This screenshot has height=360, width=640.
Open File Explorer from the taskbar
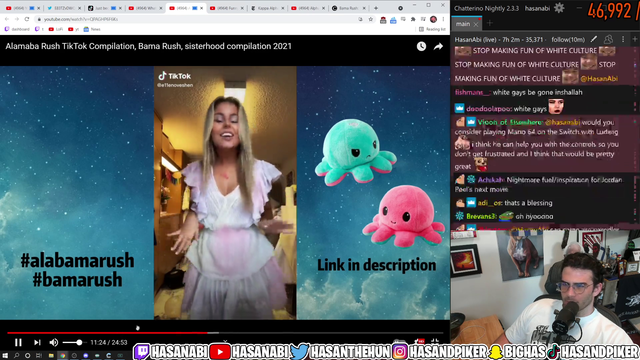click(x=51, y=356)
